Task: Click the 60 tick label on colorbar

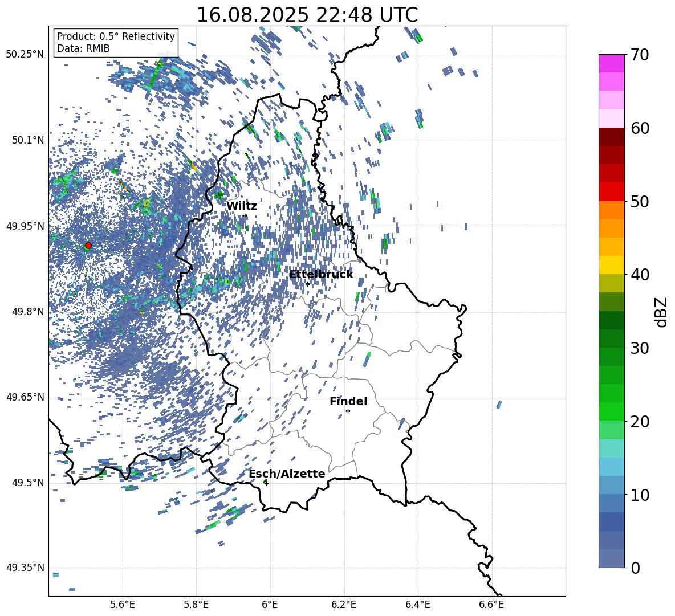Action: click(x=640, y=128)
